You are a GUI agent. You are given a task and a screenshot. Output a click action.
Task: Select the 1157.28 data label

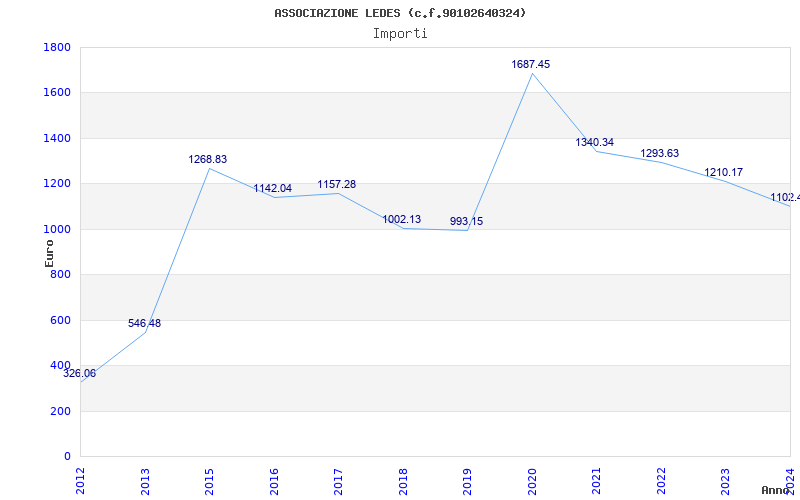[x=337, y=184]
